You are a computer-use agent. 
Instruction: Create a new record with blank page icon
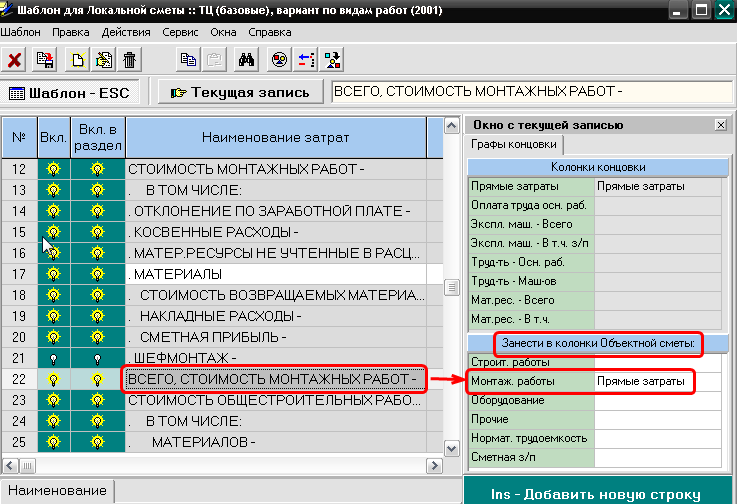coord(76,60)
